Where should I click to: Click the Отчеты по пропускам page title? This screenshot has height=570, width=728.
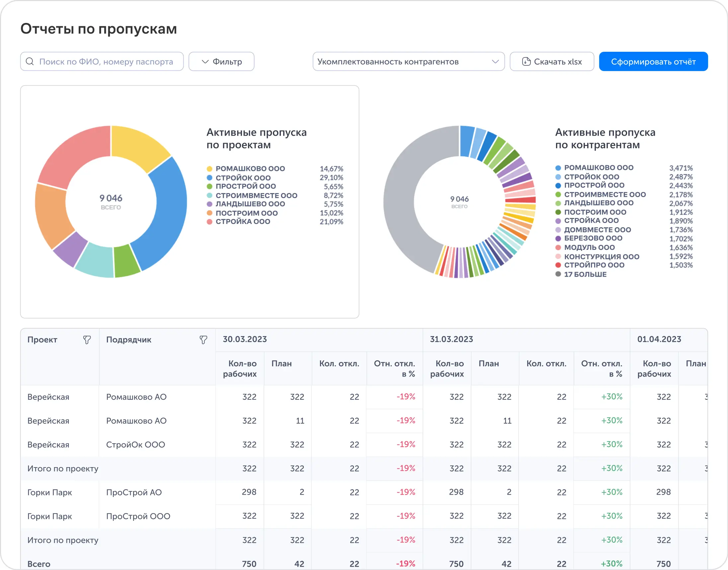click(x=99, y=29)
